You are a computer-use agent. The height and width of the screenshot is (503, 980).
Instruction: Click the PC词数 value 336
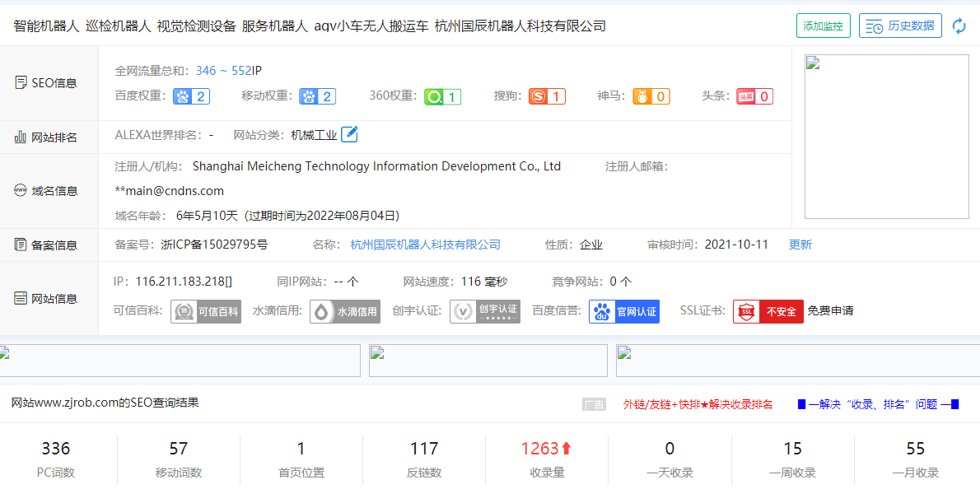coord(56,448)
